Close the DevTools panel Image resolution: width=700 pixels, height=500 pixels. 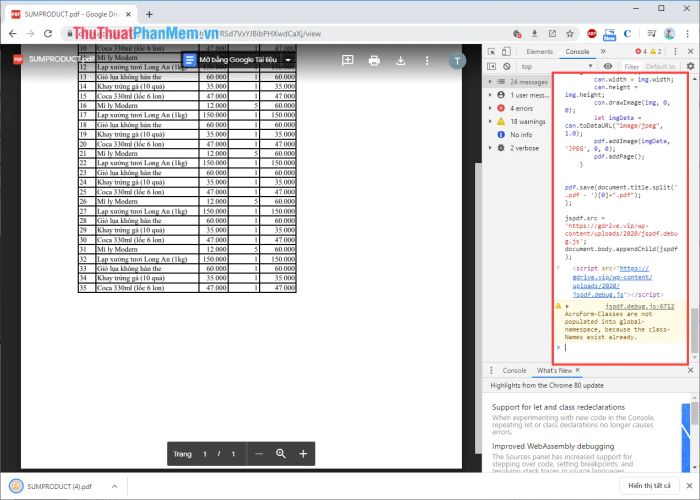click(x=690, y=51)
